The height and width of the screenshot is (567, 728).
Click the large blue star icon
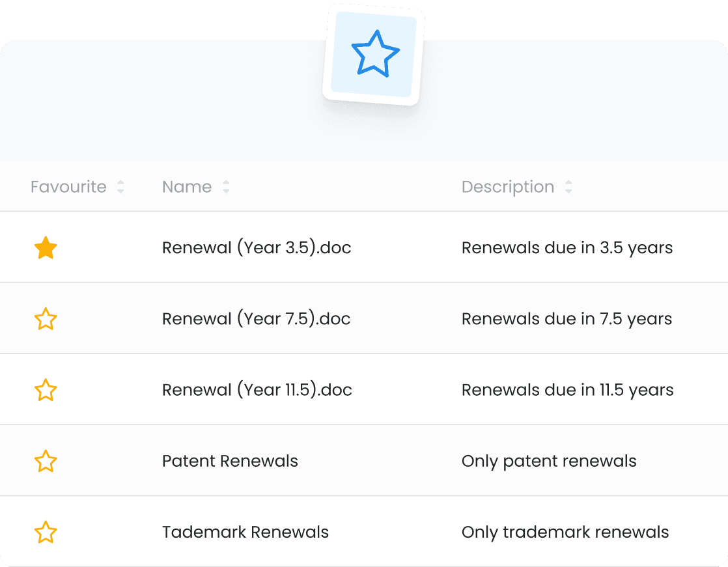click(x=375, y=53)
